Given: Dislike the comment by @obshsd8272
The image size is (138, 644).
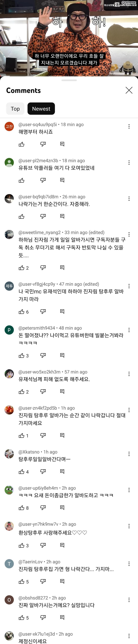Looking at the screenshot, I should tap(43, 617).
